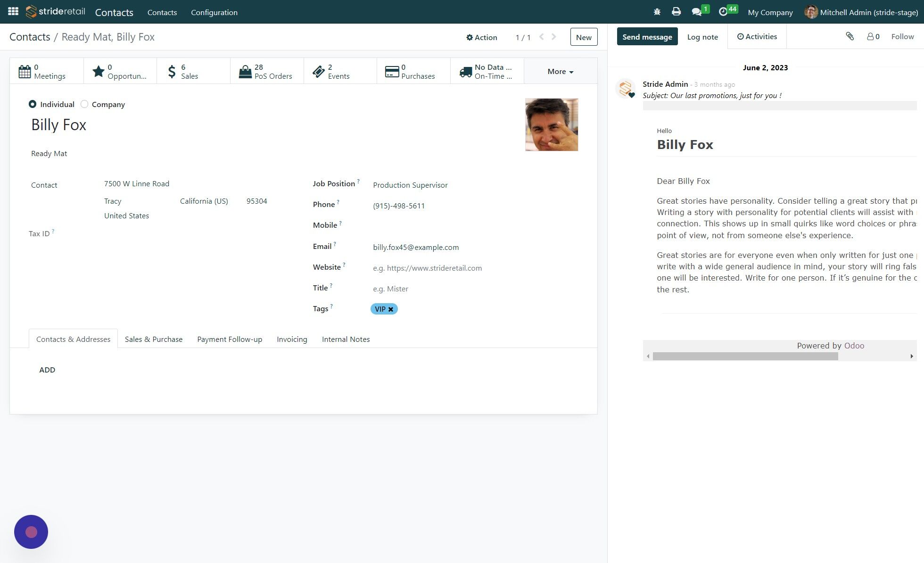Open the 28 PoS Orders smart button

click(x=267, y=71)
